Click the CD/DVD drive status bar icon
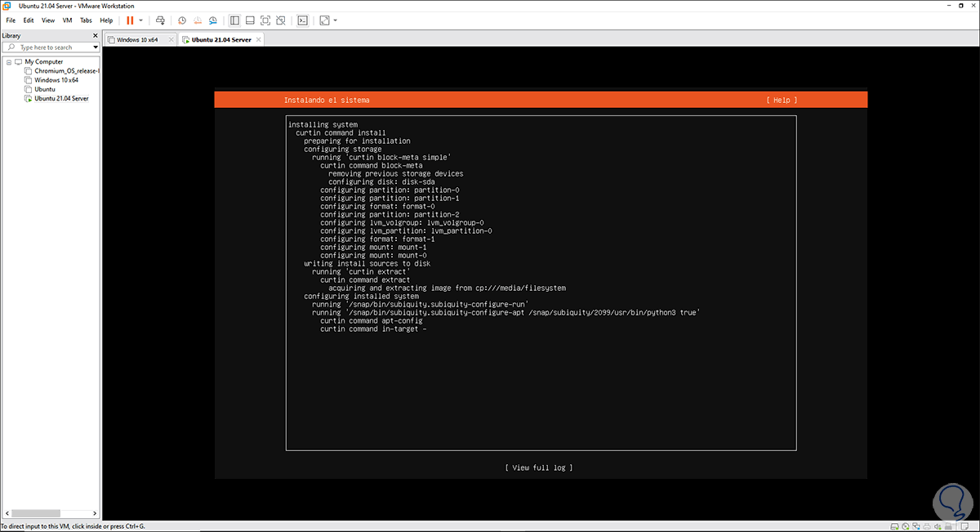This screenshot has height=532, width=980. tap(906, 526)
